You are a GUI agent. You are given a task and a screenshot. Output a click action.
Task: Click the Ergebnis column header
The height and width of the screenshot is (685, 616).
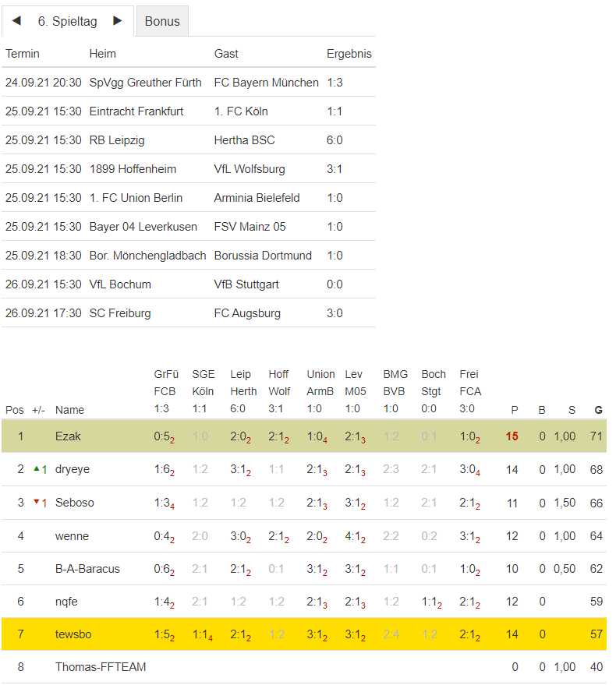click(x=349, y=54)
